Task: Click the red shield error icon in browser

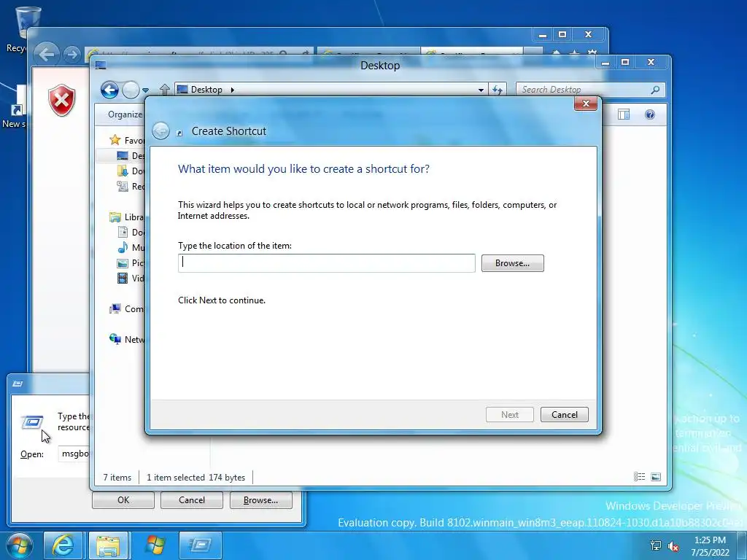Action: point(62,100)
